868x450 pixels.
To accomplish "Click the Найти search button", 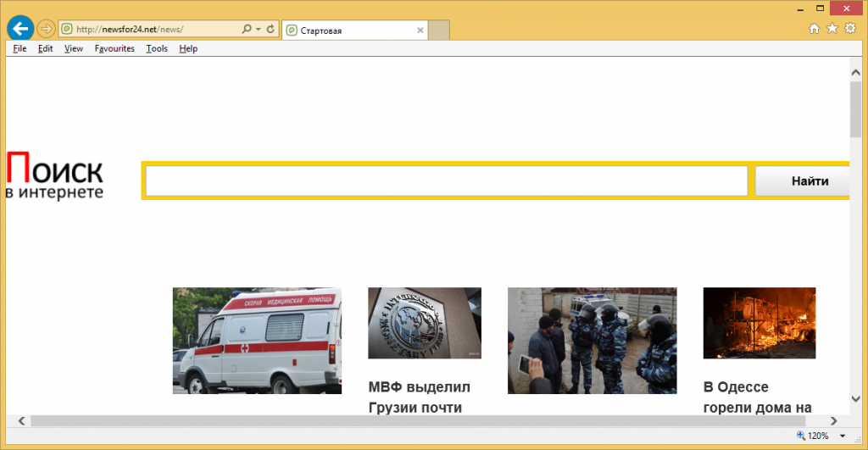I will click(810, 181).
